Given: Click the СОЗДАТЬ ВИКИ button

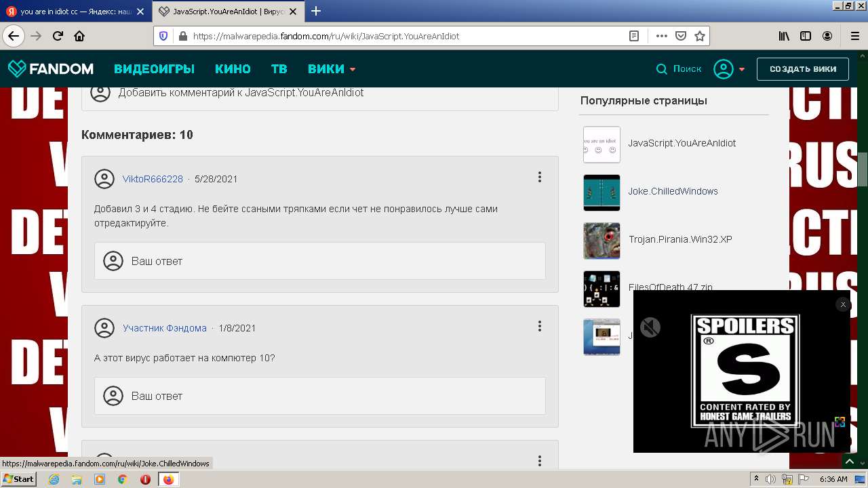Looking at the screenshot, I should point(803,69).
